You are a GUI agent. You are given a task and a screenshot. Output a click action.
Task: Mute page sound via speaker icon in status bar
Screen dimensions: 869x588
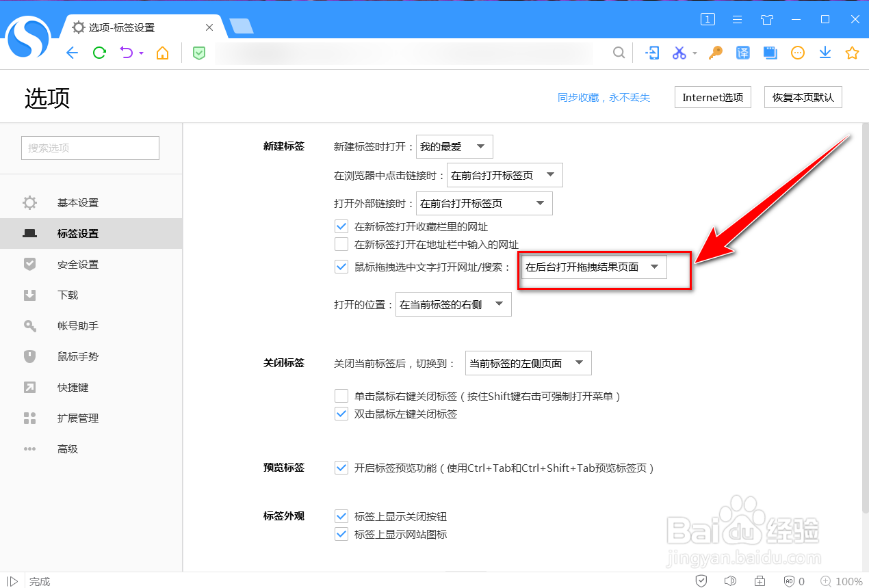[x=731, y=580]
